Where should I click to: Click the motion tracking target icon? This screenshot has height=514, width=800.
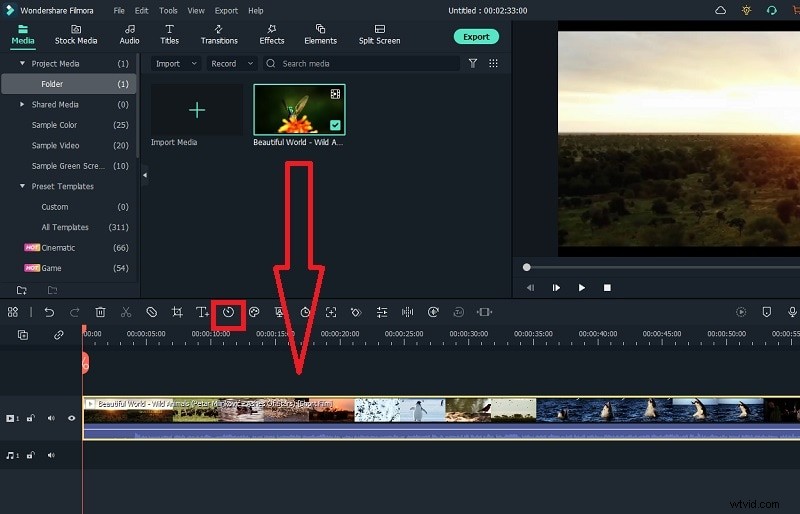coord(331,312)
